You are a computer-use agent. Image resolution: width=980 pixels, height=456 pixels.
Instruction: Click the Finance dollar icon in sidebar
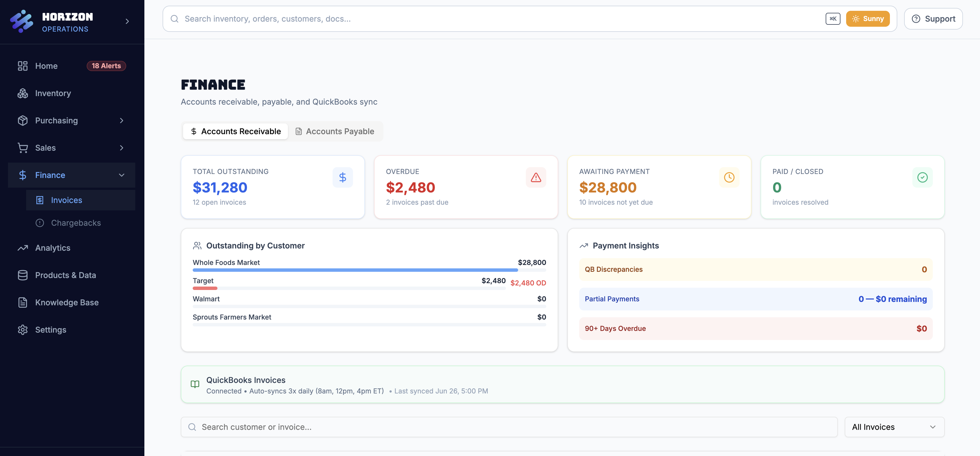coord(23,175)
